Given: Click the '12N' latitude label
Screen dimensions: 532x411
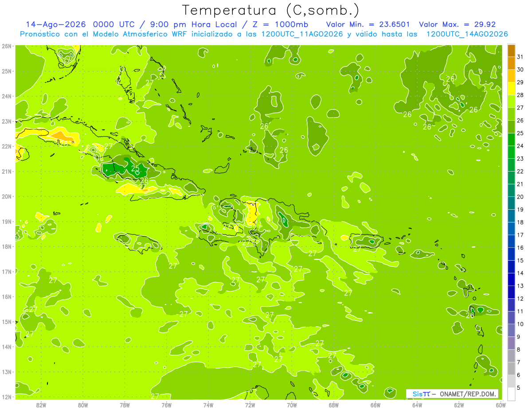Looking at the screenshot, I should coord(7,397).
